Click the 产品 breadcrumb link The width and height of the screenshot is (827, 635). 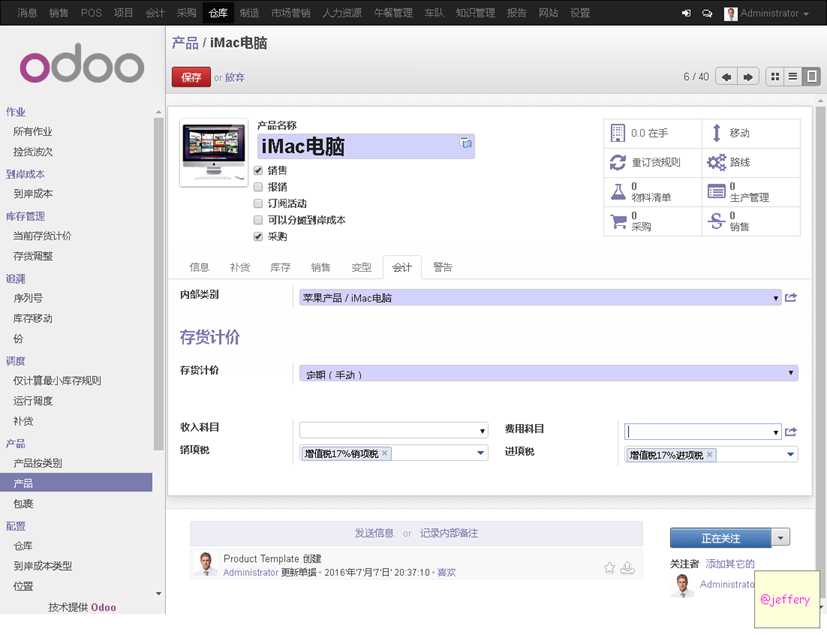tap(185, 43)
